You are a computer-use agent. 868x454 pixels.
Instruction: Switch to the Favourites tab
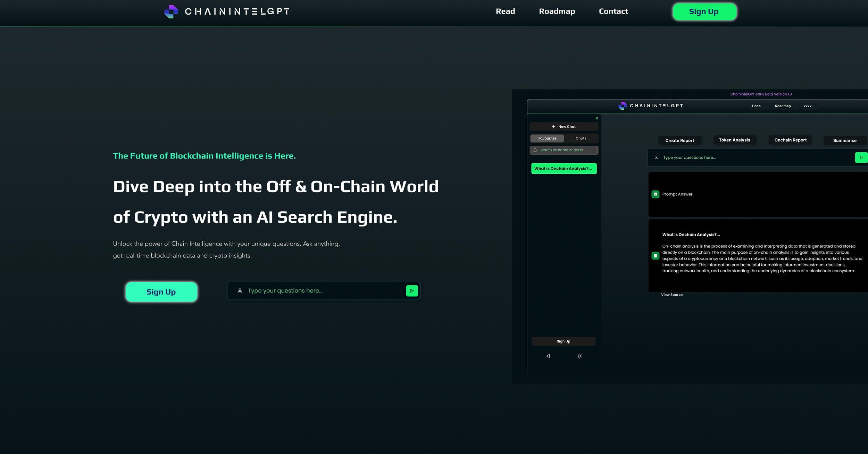pos(547,138)
